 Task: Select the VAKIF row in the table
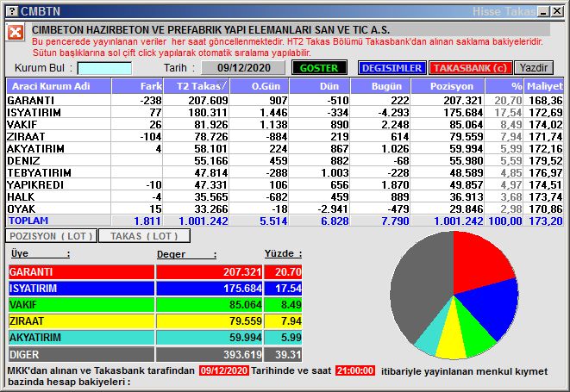(x=285, y=124)
